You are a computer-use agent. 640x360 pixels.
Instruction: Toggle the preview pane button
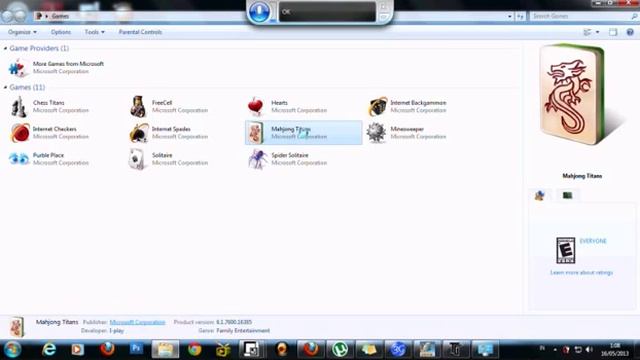(x=613, y=32)
